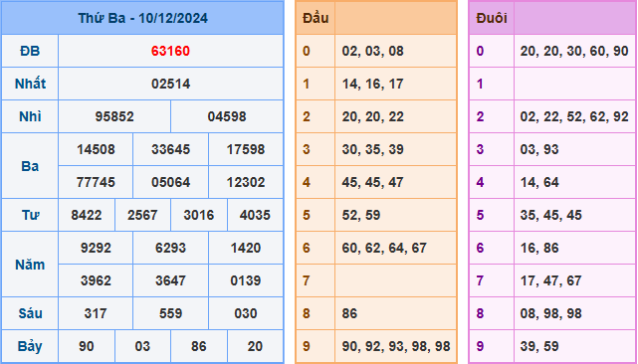Click the first prize number 02514
Image resolution: width=638 pixels, height=364 pixels.
170,84
